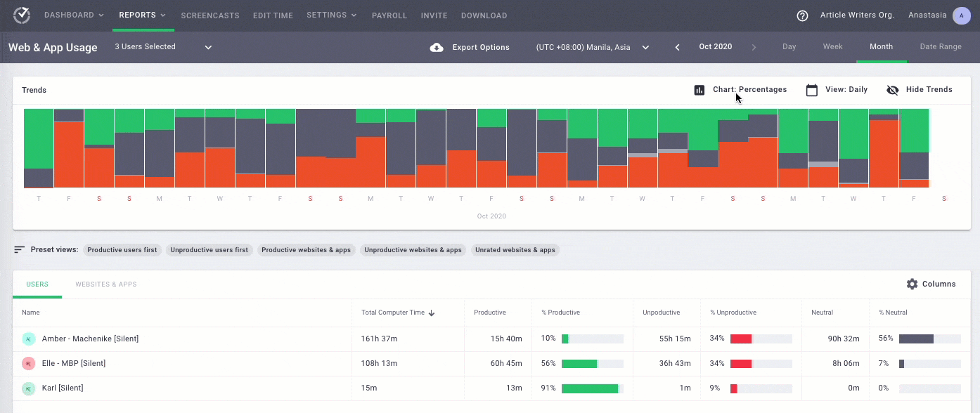Viewport: 980px width, 413px height.
Task: Hide Trends using the eye icon
Action: pyautogui.click(x=893, y=90)
